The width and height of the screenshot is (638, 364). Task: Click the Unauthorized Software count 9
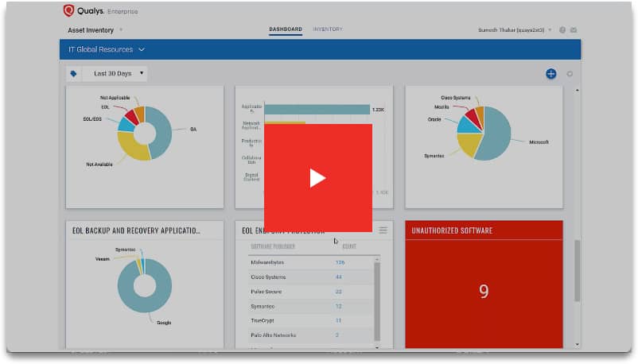484,291
